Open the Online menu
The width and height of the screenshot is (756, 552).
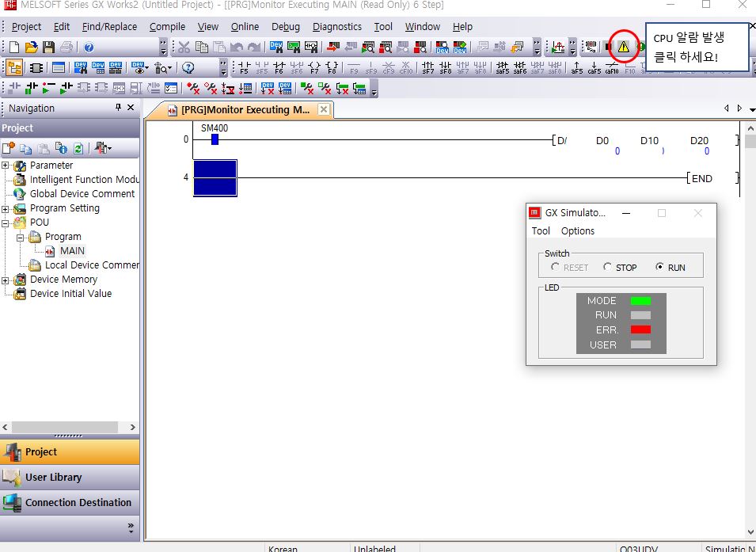pos(245,27)
